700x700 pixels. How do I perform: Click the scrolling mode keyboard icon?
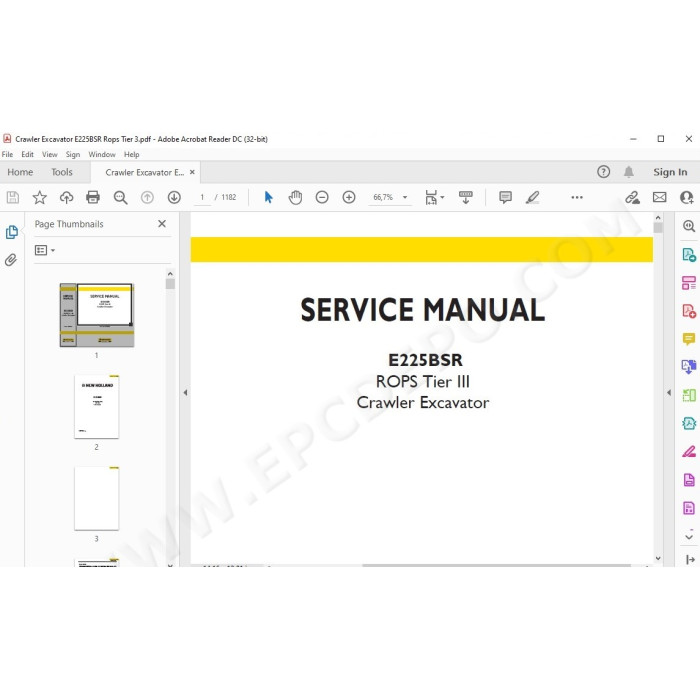tap(466, 197)
